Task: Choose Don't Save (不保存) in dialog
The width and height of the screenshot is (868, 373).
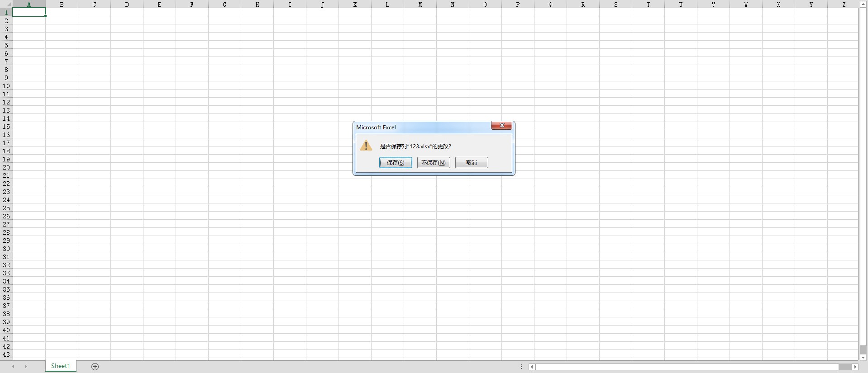Action: click(434, 163)
